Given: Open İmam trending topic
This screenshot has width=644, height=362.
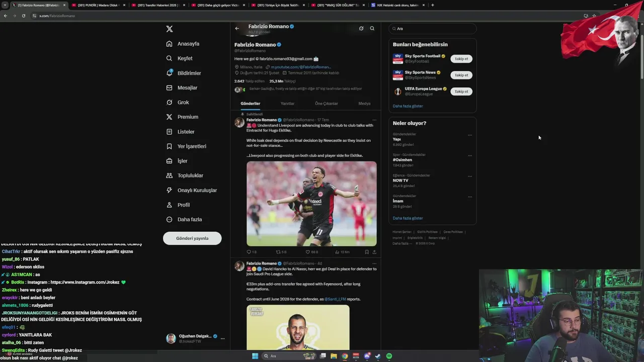Looking at the screenshot, I should [398, 201].
